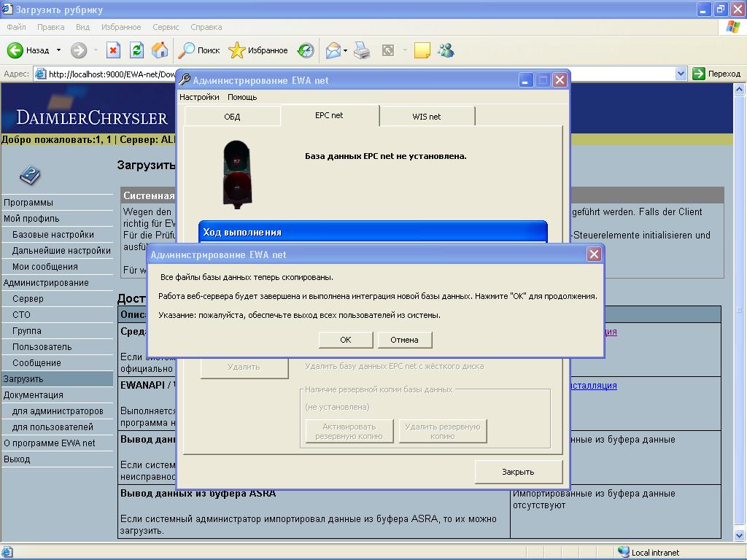Switch to the ОБД tab
Screen dimensions: 747x560
(232, 117)
